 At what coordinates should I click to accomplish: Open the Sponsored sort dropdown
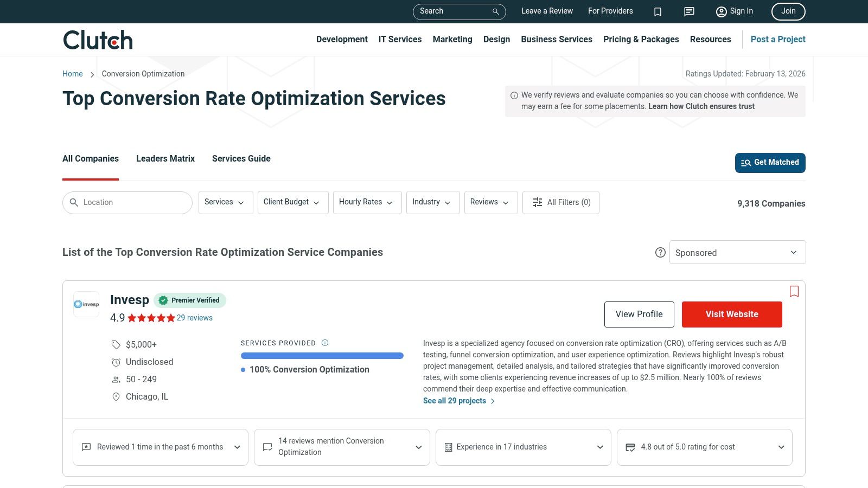738,252
